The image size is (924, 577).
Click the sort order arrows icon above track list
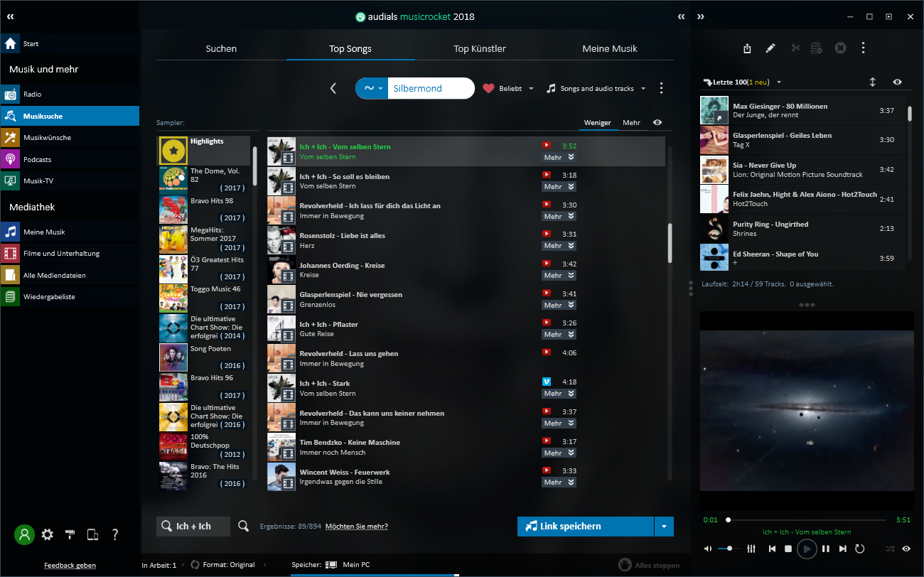pos(873,82)
